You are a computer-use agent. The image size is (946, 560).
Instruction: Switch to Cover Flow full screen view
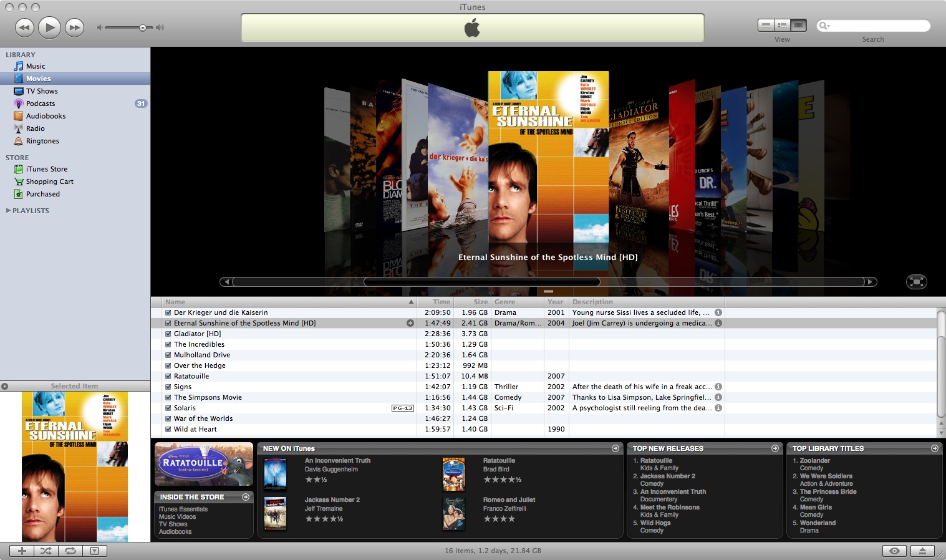pos(916,281)
